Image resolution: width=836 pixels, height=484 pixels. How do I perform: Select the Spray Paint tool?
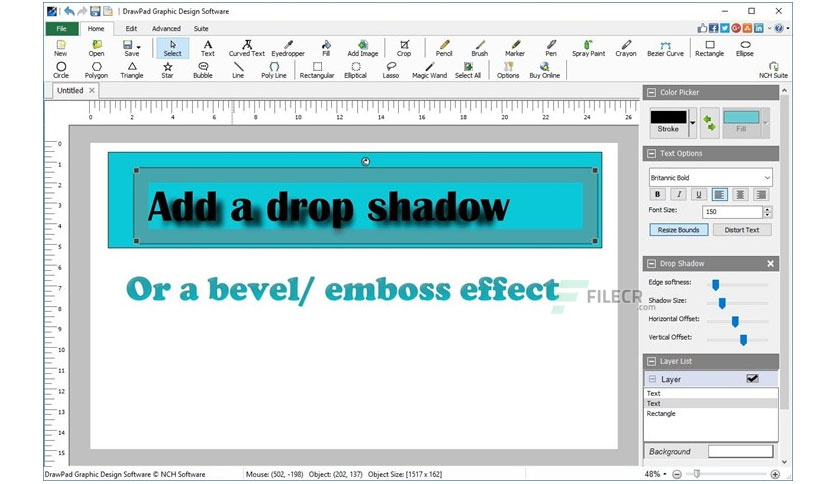coord(588,48)
